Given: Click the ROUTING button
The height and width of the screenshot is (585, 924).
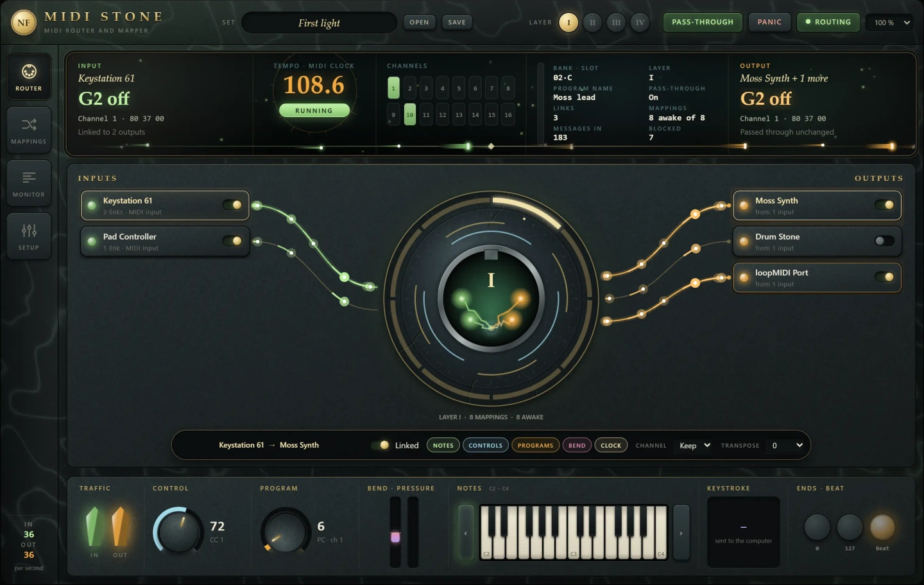Looking at the screenshot, I should [828, 22].
